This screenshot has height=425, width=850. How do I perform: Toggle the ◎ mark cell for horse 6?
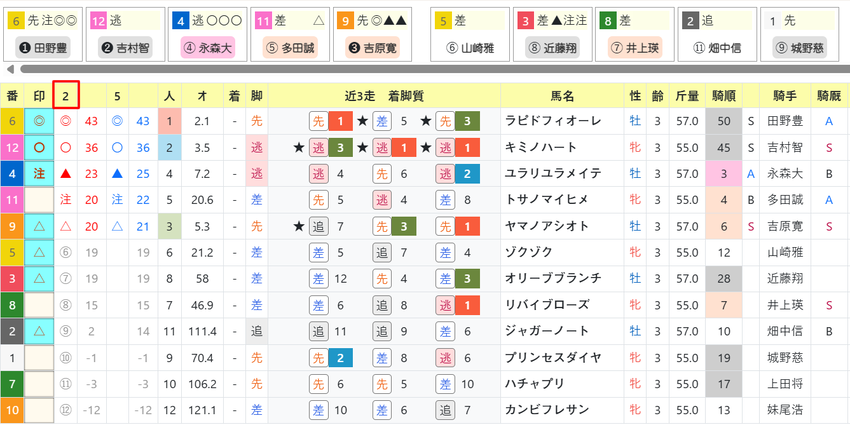[x=39, y=121]
